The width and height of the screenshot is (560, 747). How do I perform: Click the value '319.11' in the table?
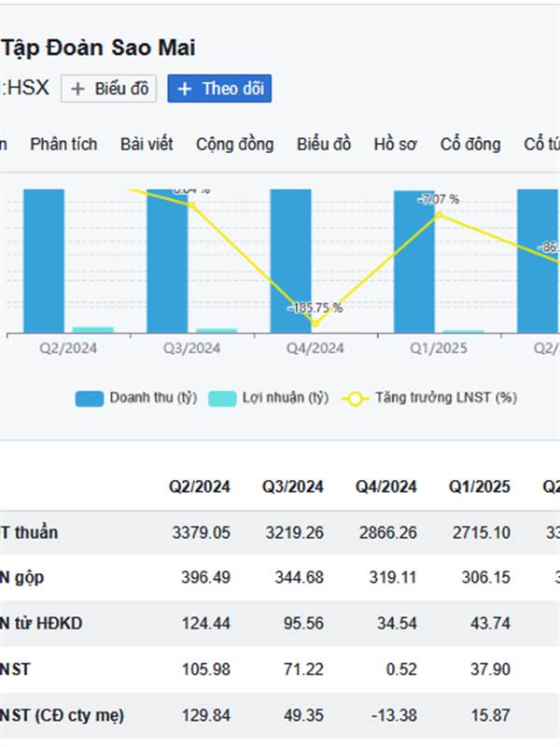point(393,578)
